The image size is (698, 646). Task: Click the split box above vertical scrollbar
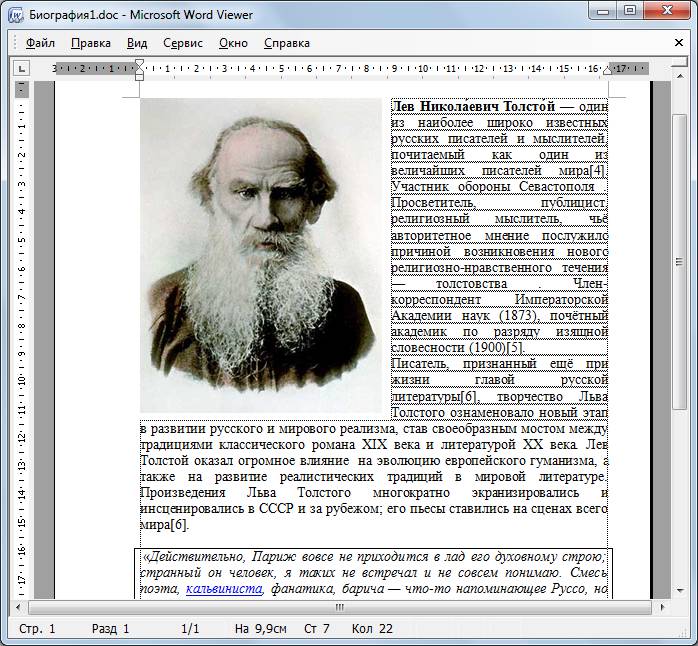click(679, 62)
